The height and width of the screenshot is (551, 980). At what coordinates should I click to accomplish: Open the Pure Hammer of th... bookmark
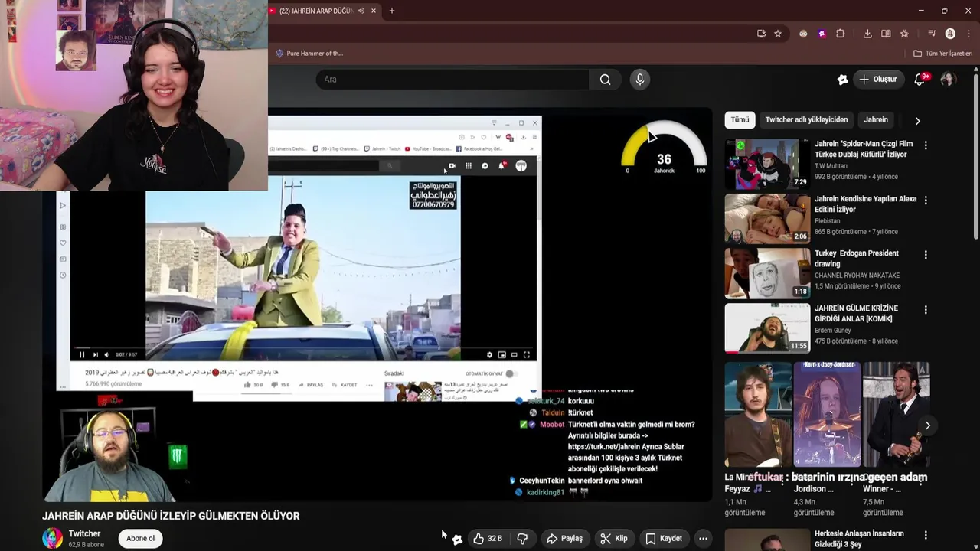(309, 54)
